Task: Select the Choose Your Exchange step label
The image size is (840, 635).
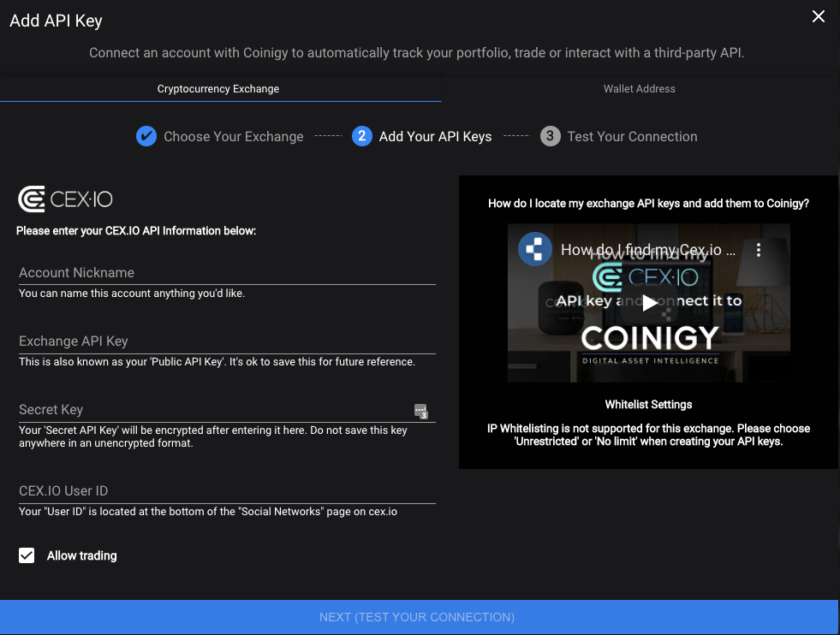Action: 234,137
